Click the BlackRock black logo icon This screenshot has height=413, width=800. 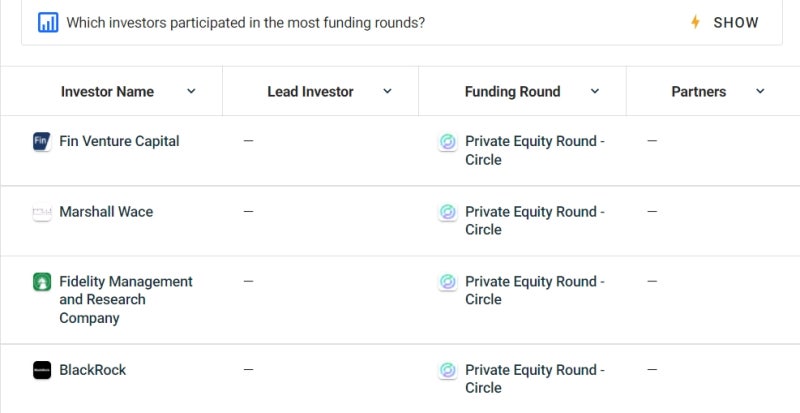42,370
